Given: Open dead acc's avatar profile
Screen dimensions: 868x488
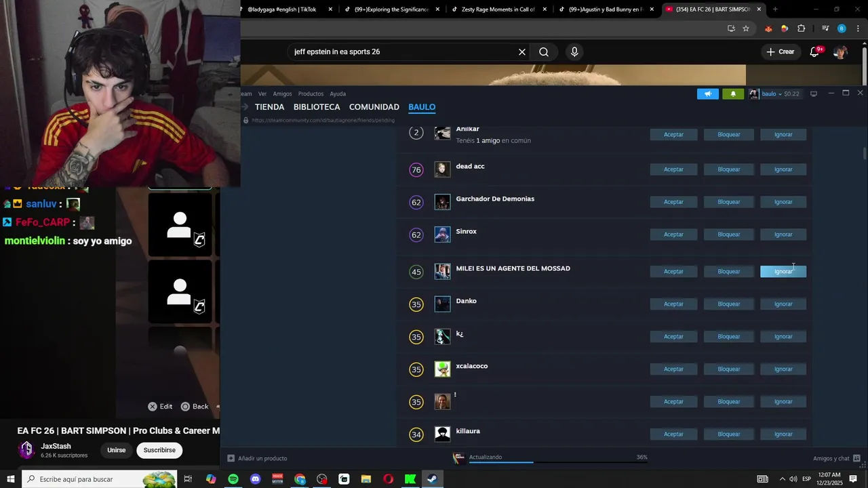Looking at the screenshot, I should (x=442, y=169).
